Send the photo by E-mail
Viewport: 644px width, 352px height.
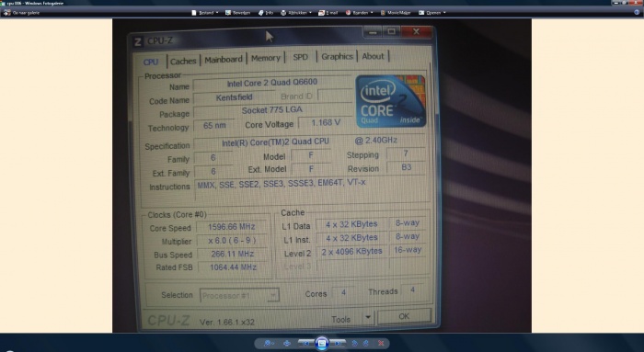[328, 13]
